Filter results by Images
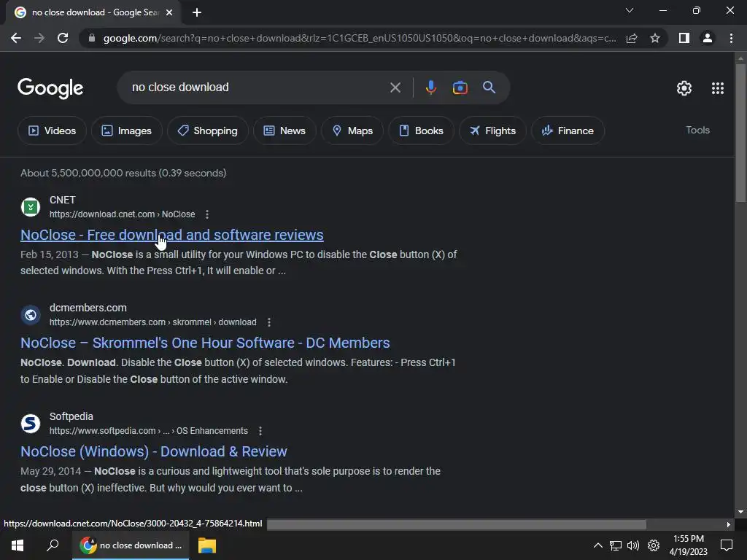 [126, 131]
